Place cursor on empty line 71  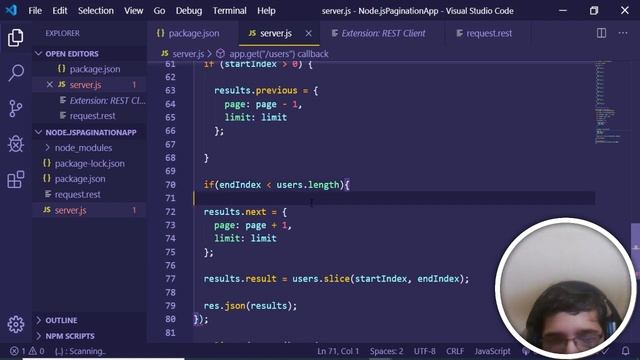[394, 198]
